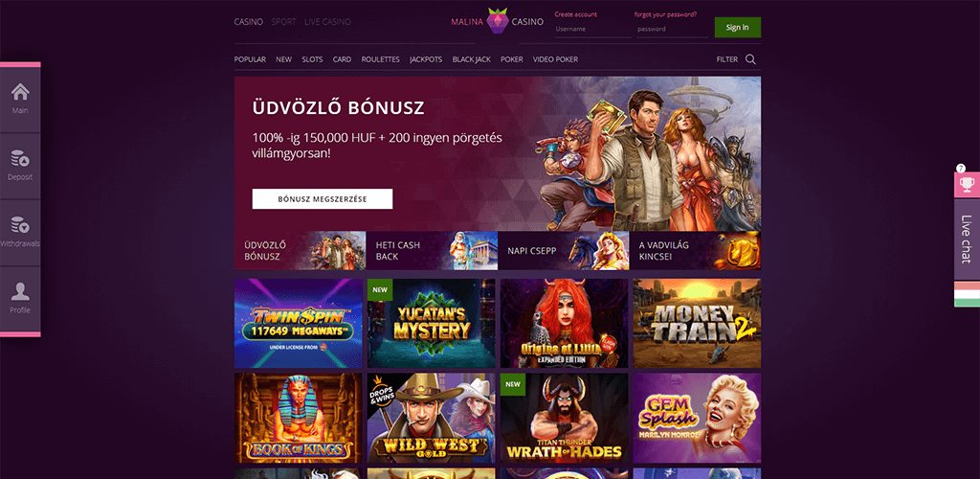Viewport: 980px width, 479px height.
Task: Click the Username input field
Action: [592, 29]
